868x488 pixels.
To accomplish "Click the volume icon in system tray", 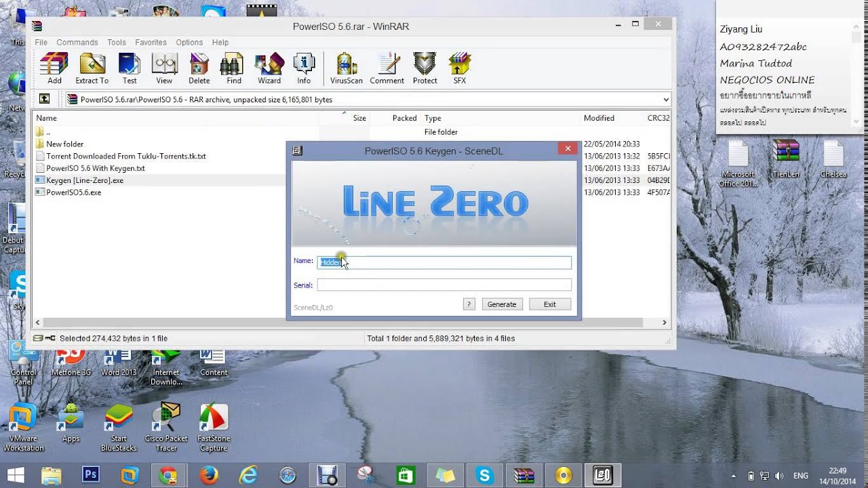I will point(779,476).
